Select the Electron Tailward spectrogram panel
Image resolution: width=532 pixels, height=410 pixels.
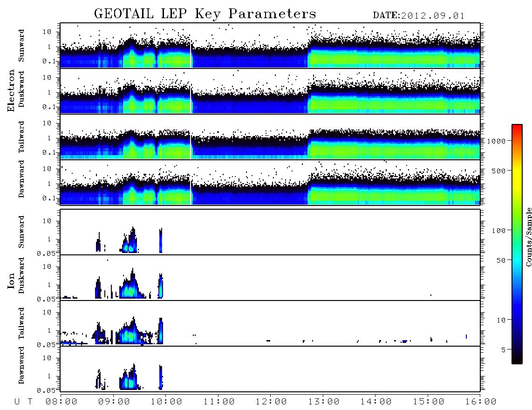pos(270,137)
